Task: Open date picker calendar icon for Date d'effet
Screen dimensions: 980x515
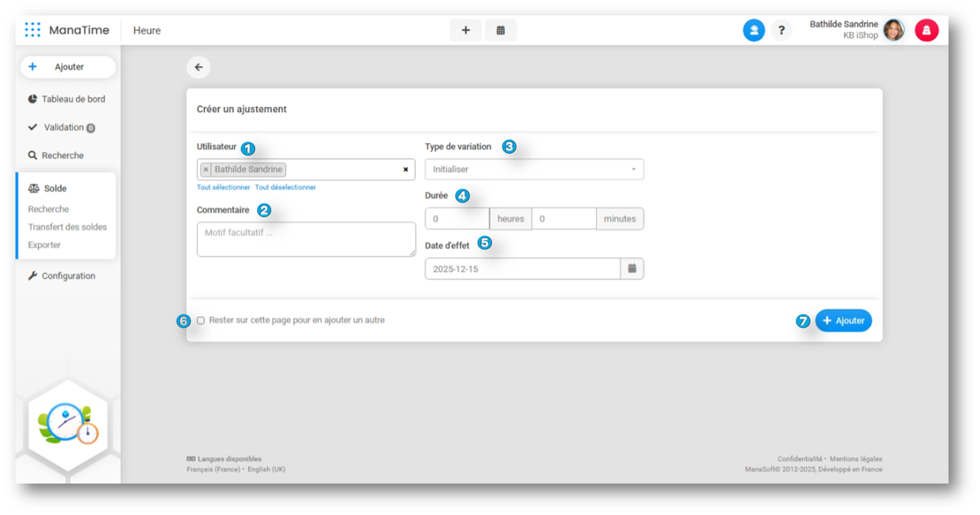Action: (x=632, y=269)
